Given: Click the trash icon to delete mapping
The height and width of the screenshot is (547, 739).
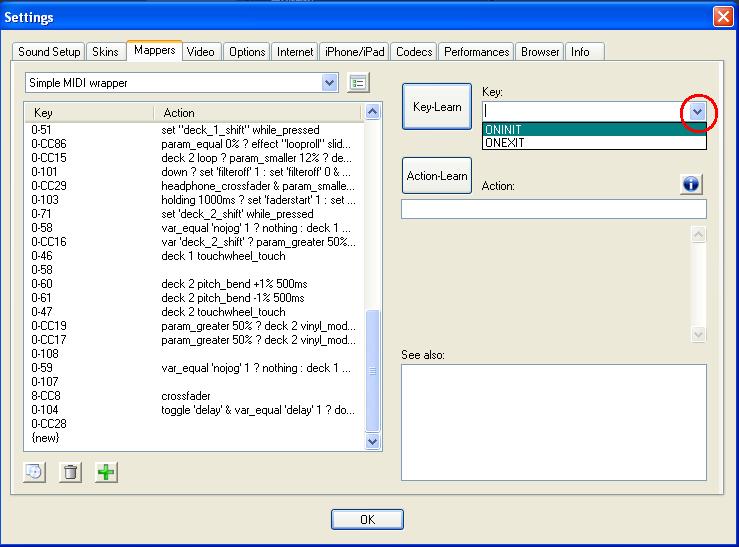Looking at the screenshot, I should pyautogui.click(x=69, y=473).
